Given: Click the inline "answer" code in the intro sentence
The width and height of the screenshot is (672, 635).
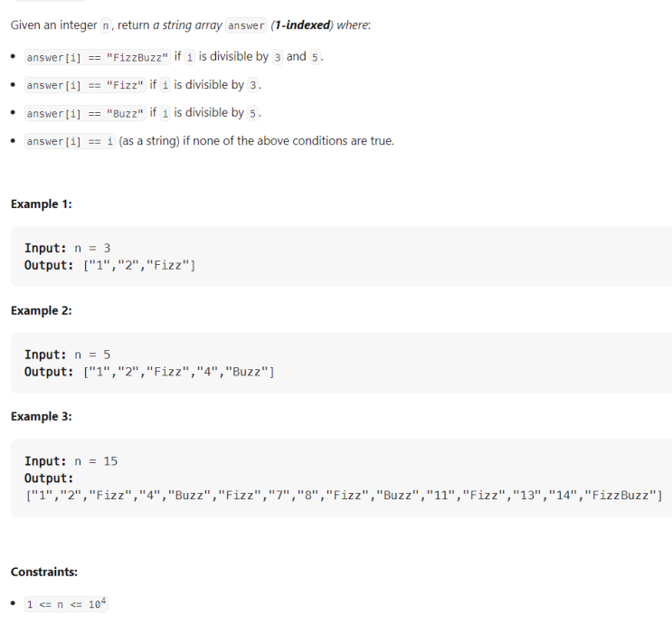Looking at the screenshot, I should pos(246,25).
